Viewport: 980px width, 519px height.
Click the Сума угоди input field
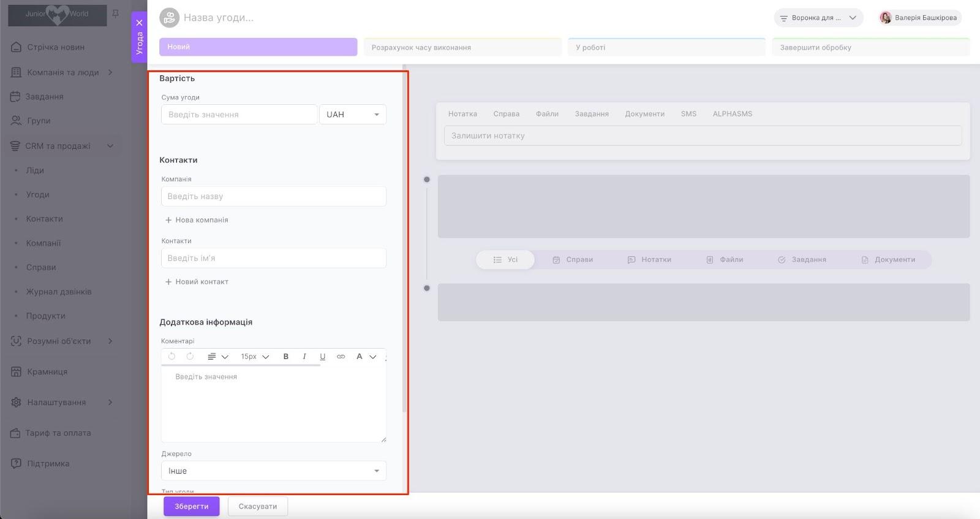pos(239,115)
